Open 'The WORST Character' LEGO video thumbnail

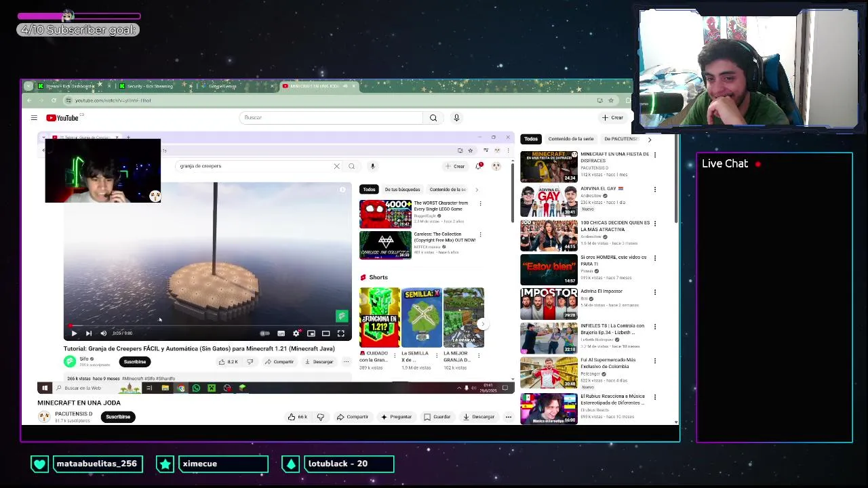click(x=385, y=213)
